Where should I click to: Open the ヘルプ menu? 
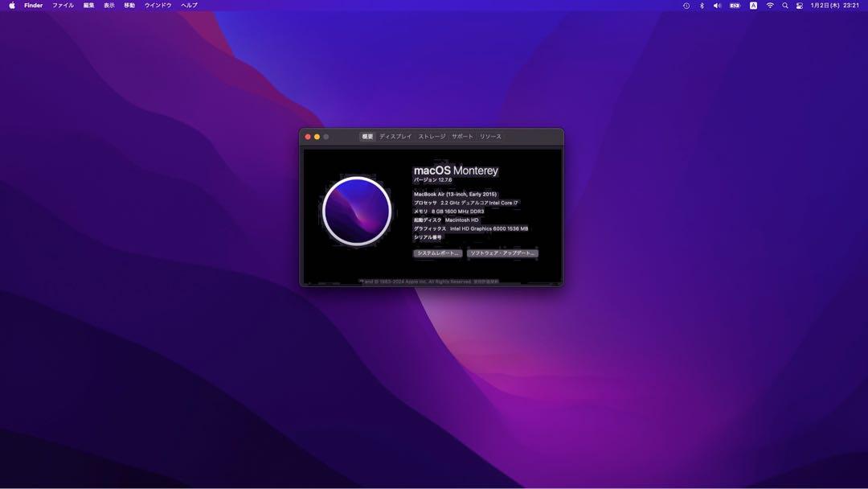190,6
